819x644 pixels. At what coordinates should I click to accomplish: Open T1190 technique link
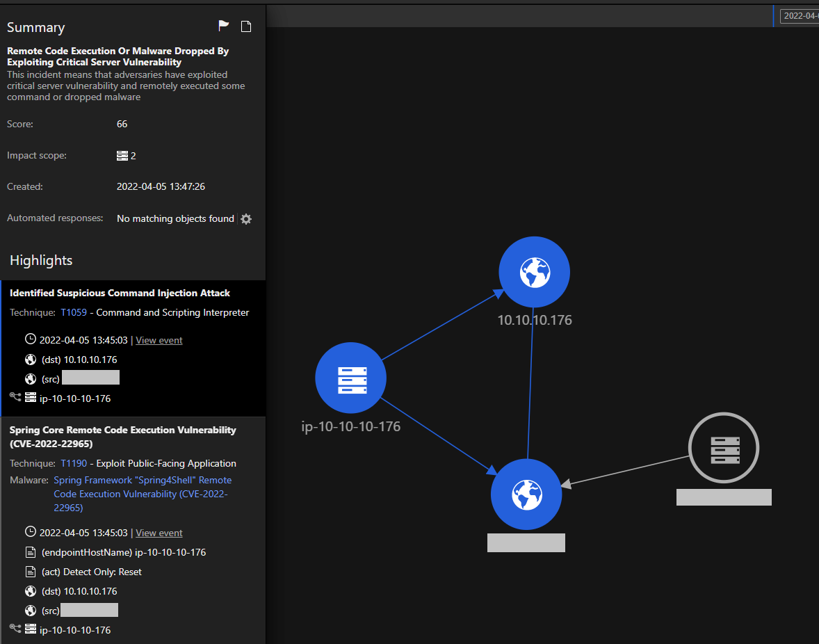tap(74, 464)
